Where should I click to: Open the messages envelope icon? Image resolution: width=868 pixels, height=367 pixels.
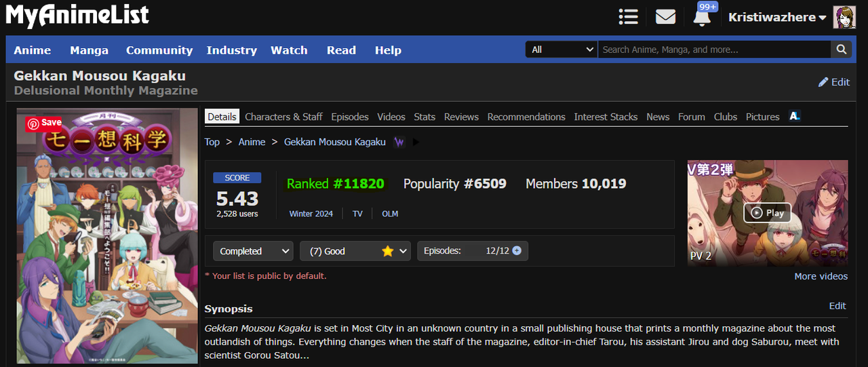coord(666,17)
